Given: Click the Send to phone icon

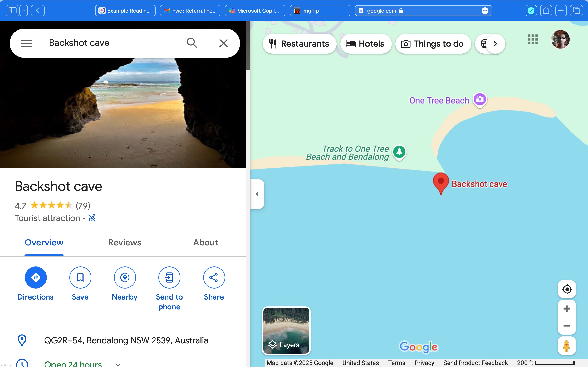Looking at the screenshot, I should [x=169, y=277].
